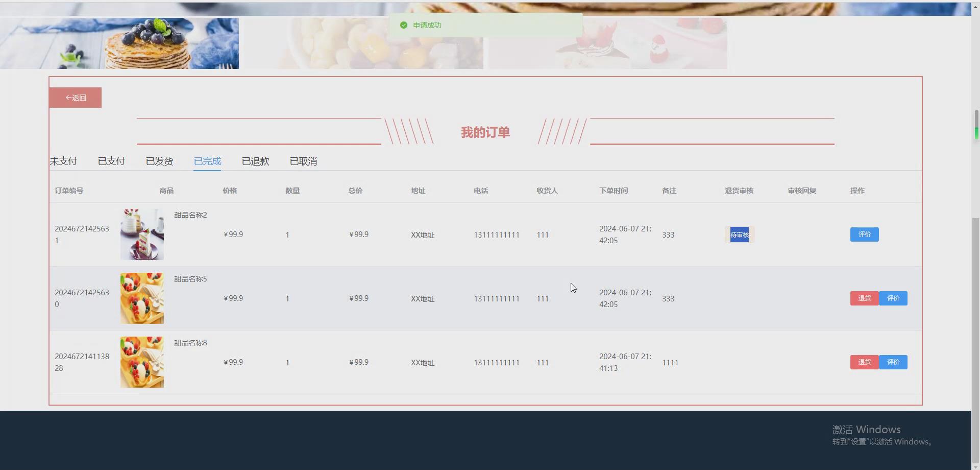Click order time 2024-06-07 21:41:13
980x470 pixels.
(625, 362)
